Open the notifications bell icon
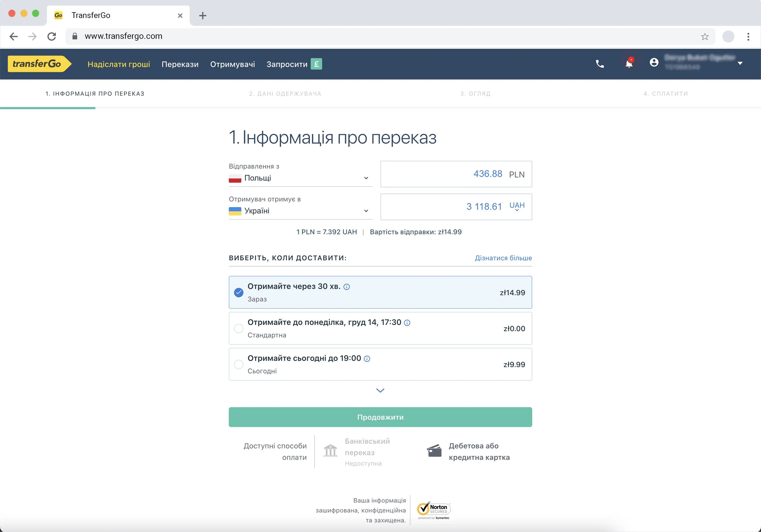 click(x=629, y=63)
